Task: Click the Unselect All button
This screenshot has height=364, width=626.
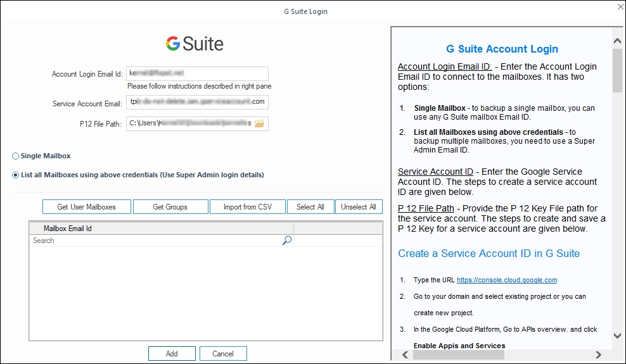Action: click(359, 207)
